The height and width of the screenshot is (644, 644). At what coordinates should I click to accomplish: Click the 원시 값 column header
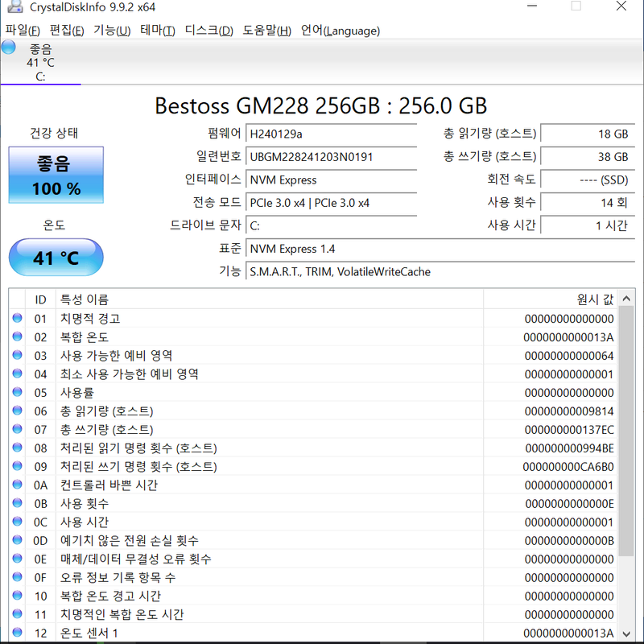(x=551, y=299)
